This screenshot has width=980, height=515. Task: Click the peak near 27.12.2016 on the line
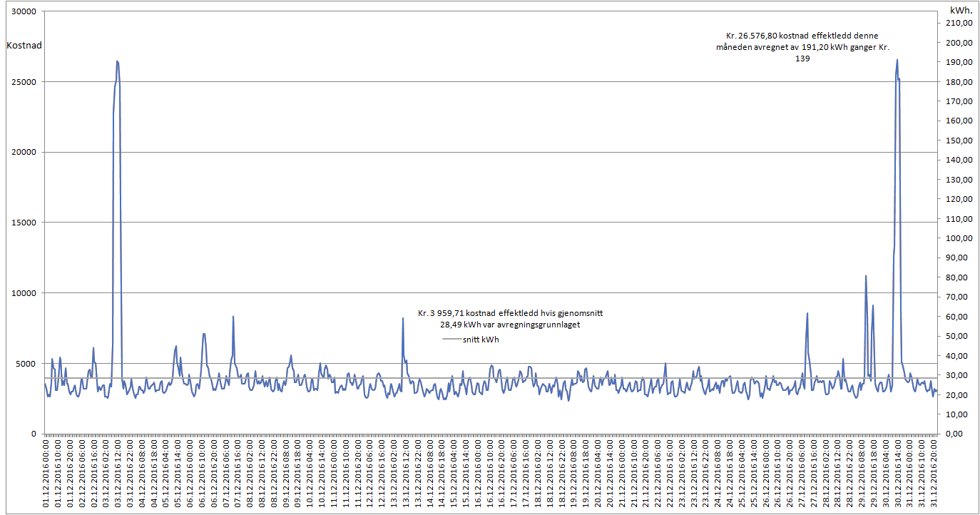[x=807, y=313]
